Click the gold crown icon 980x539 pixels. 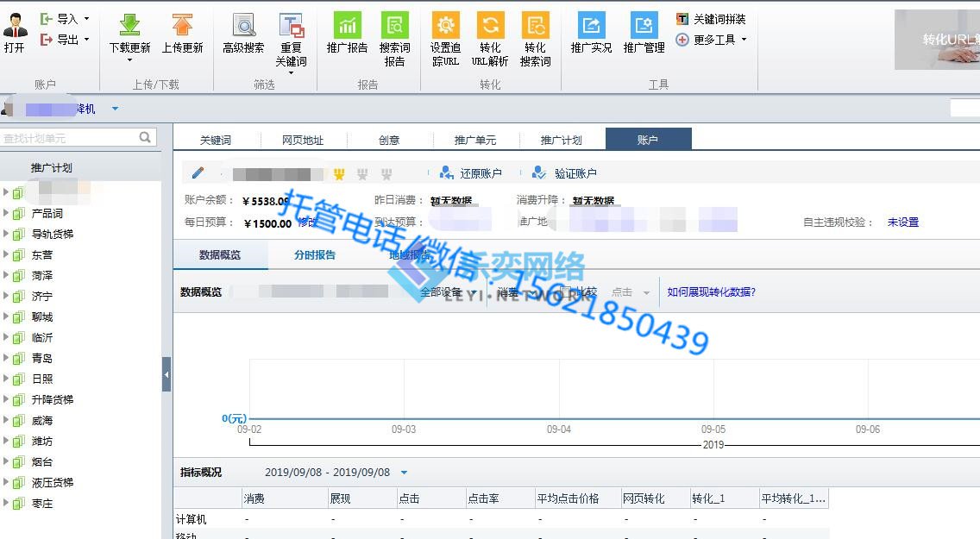[339, 174]
